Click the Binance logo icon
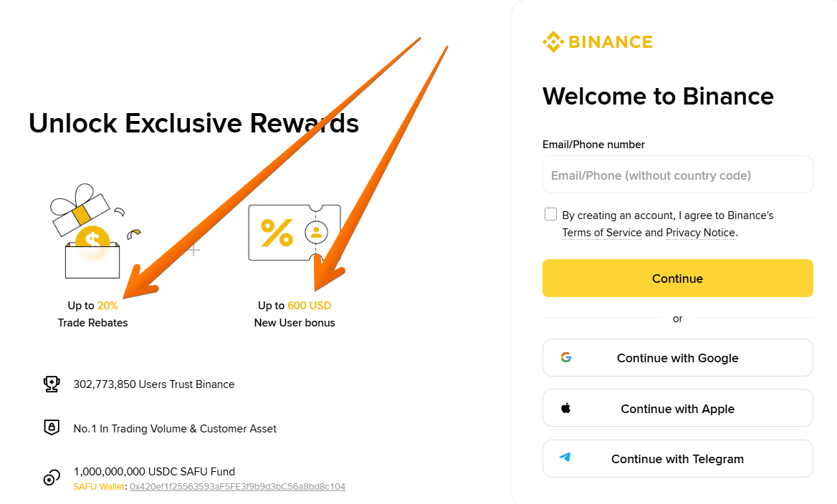837x504 pixels. coord(552,42)
